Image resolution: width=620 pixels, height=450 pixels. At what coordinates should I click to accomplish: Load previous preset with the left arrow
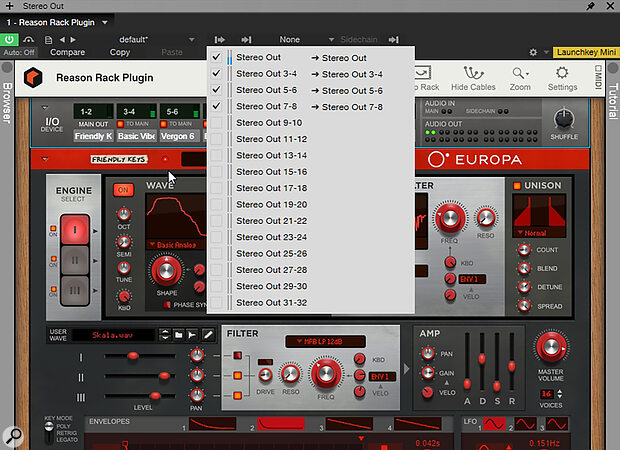click(62, 40)
